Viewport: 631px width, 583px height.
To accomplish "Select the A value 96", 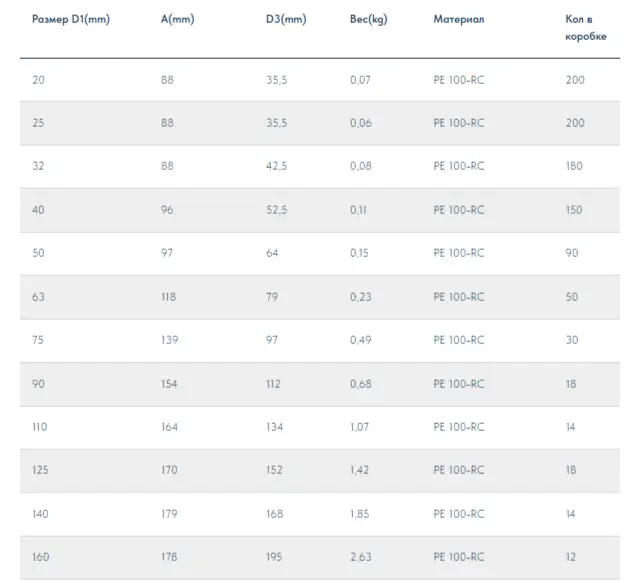I will (x=167, y=210).
